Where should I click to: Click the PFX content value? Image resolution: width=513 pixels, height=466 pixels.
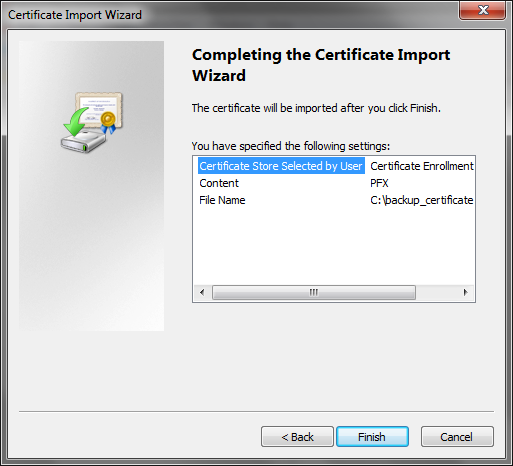379,183
